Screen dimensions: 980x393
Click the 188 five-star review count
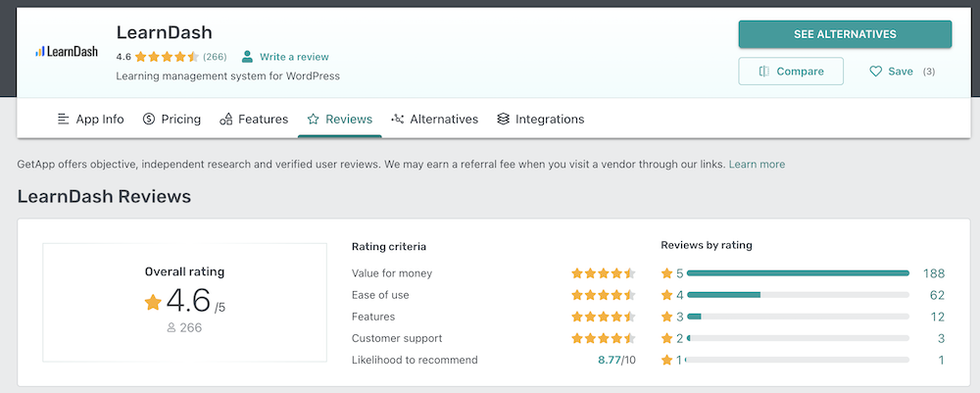click(934, 273)
